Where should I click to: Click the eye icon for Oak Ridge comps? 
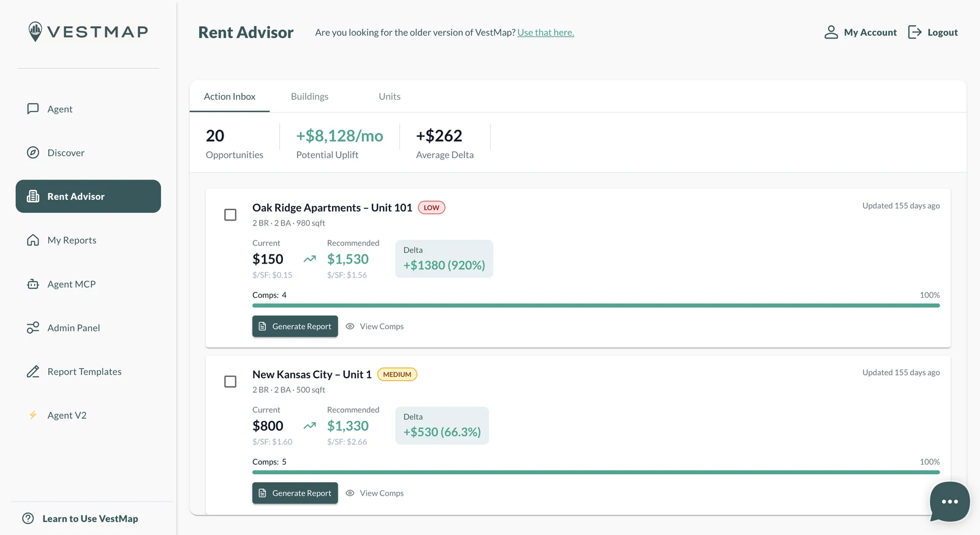click(350, 326)
